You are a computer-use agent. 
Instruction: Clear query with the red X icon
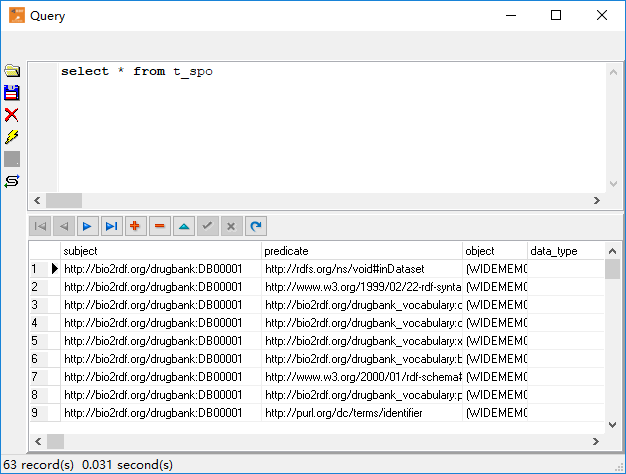click(x=12, y=115)
